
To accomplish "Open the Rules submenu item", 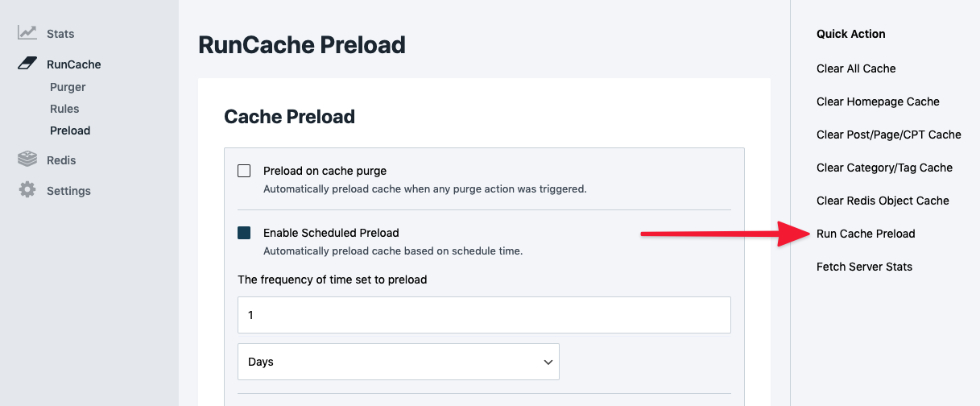I will click(64, 109).
